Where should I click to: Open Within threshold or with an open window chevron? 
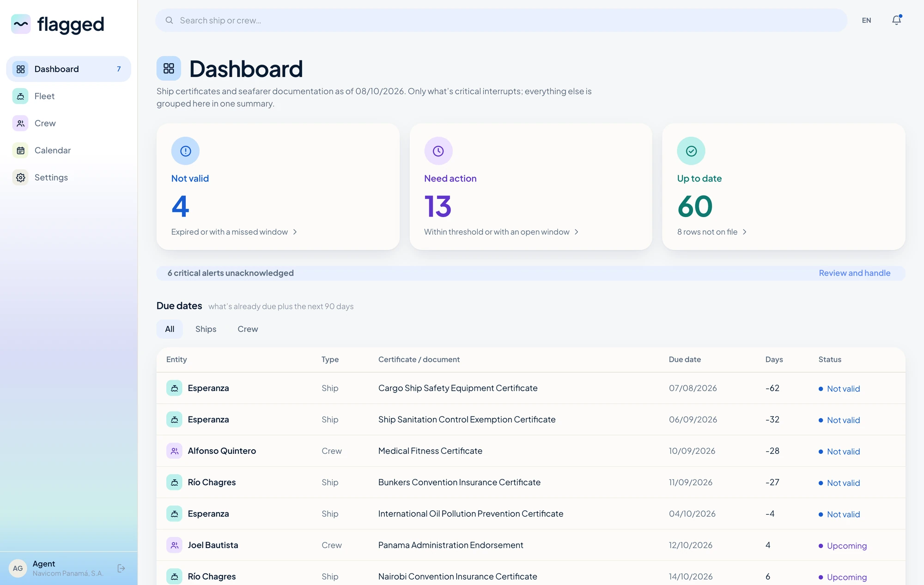click(577, 232)
